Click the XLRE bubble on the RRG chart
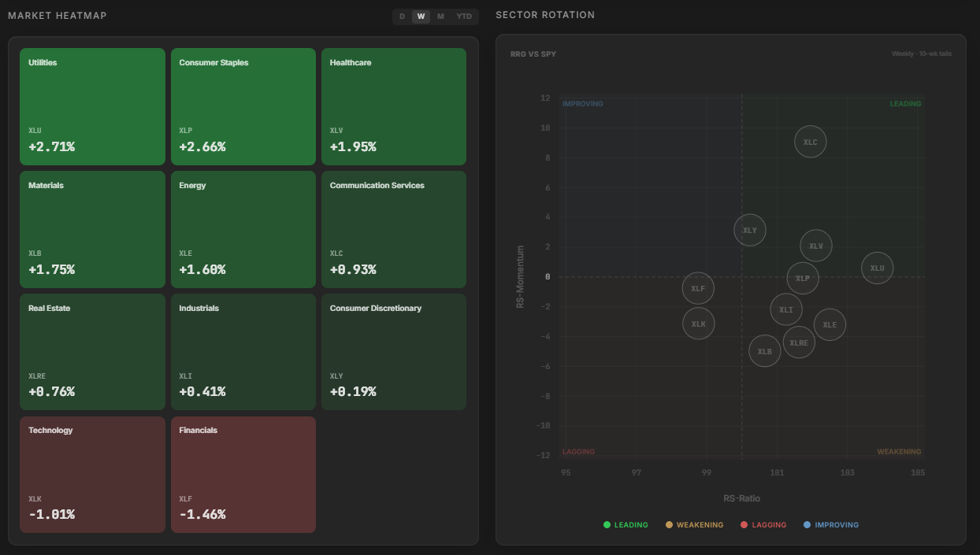Screen dimensions: 980x555 pyautogui.click(x=799, y=342)
